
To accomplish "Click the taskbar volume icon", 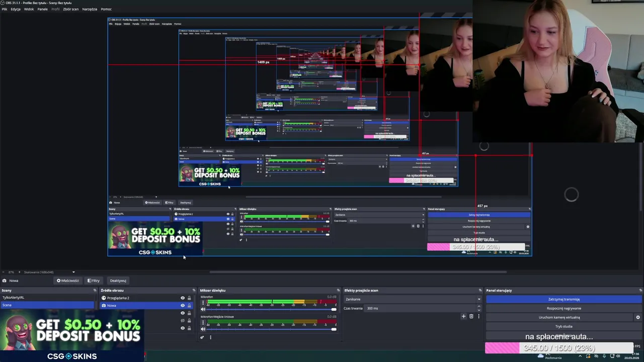I will pyautogui.click(x=618, y=356).
